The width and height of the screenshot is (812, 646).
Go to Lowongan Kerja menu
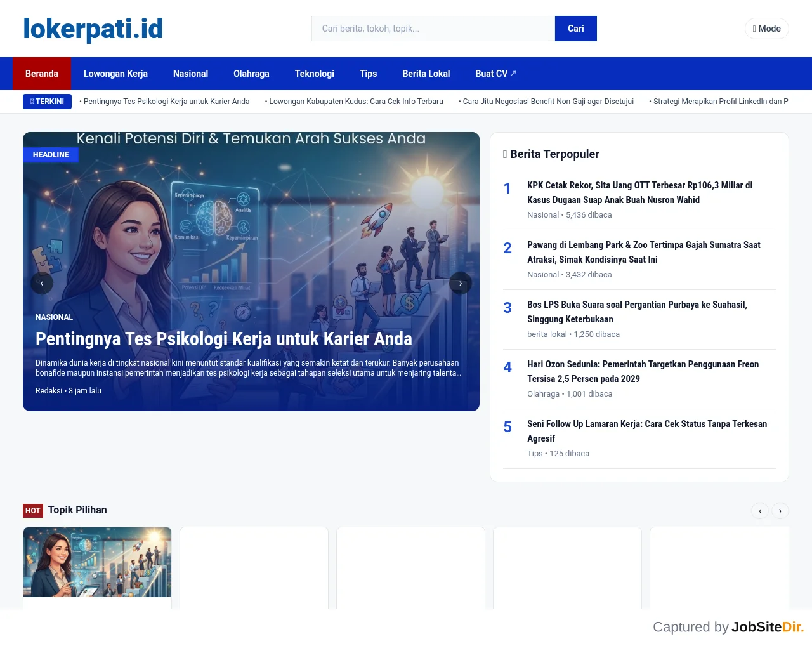115,74
